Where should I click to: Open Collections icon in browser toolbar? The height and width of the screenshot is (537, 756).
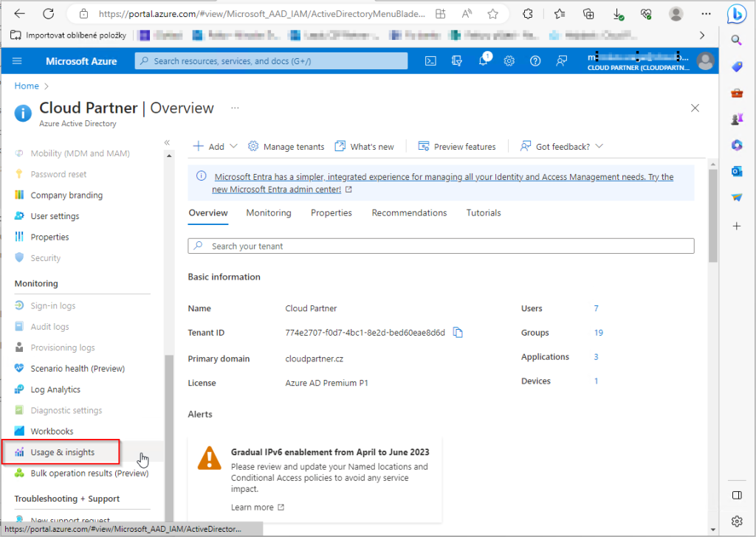pos(588,14)
